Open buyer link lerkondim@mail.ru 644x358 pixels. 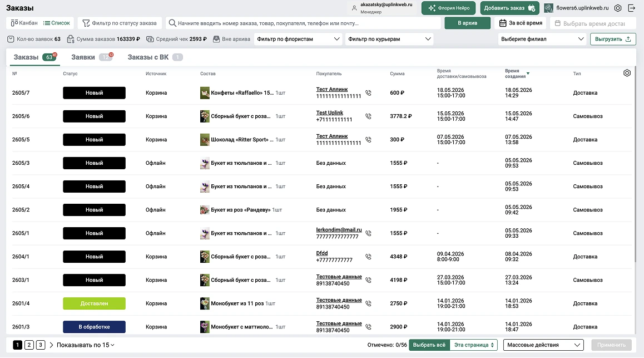(339, 230)
